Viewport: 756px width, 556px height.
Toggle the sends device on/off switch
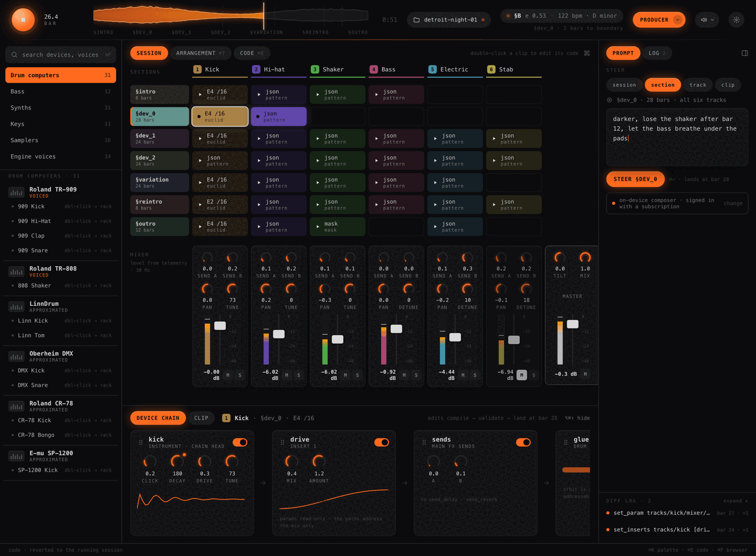523,442
